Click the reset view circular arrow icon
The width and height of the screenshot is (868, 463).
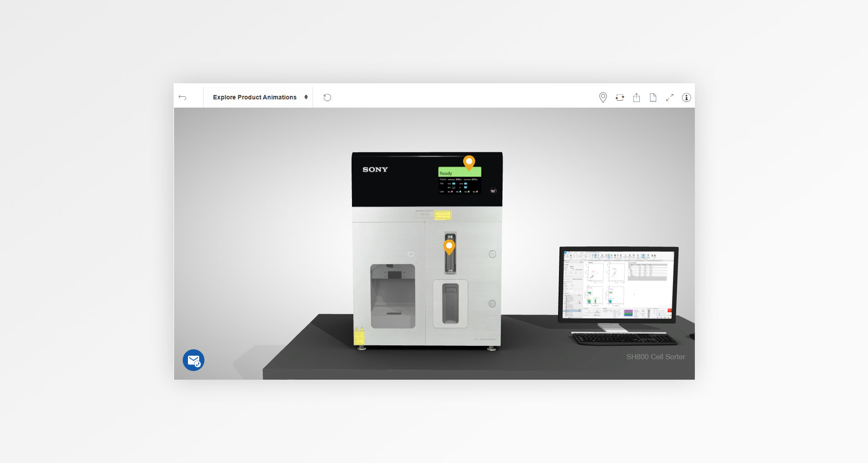pyautogui.click(x=327, y=97)
